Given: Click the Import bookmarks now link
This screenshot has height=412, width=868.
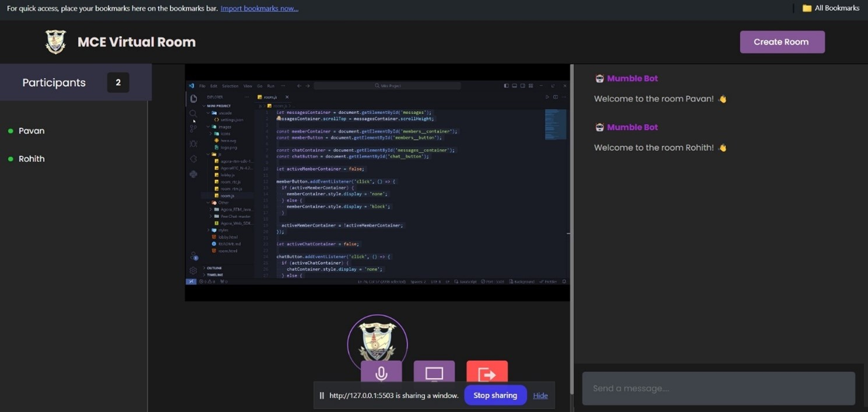Looking at the screenshot, I should 259,8.
